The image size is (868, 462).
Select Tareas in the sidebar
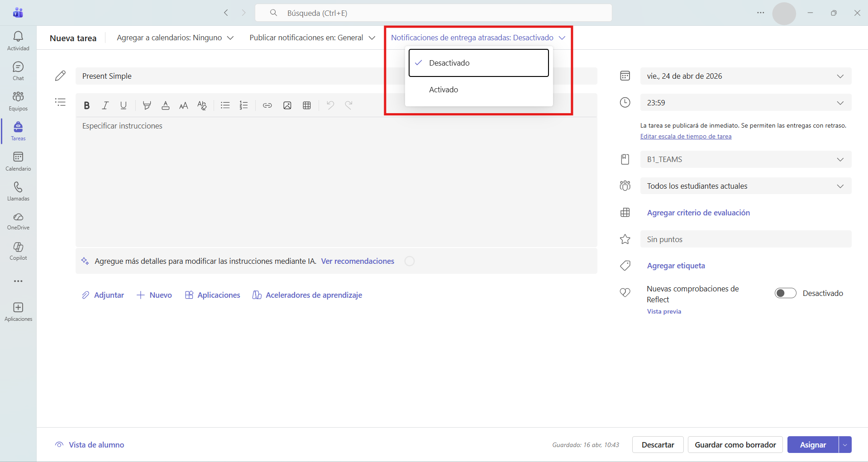click(18, 131)
